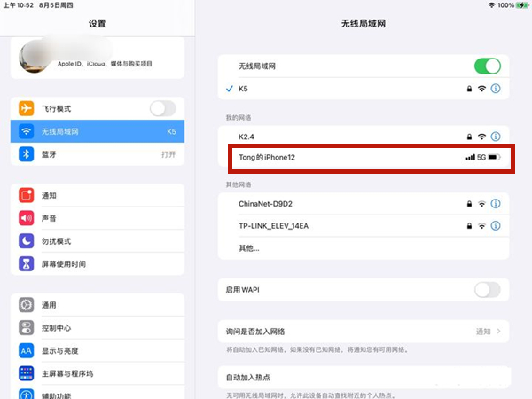Tap the lock icon on ChinaNet-D9D2 row
Viewport: 532px width, 399px height.
point(469,204)
